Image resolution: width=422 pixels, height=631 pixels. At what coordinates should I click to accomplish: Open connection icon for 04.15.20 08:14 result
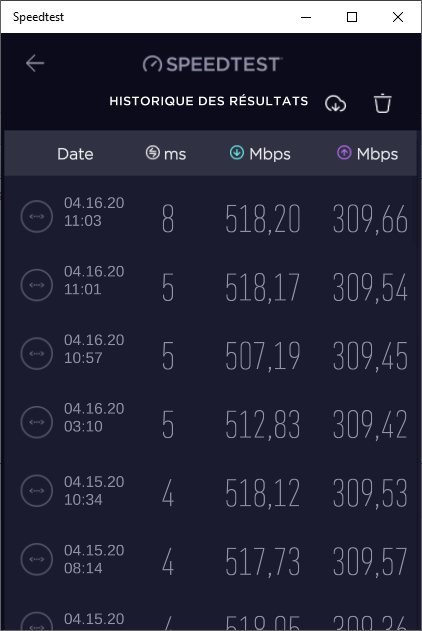37,559
